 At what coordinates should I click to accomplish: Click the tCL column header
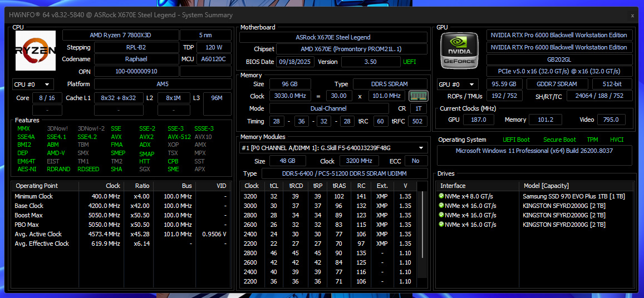click(274, 186)
